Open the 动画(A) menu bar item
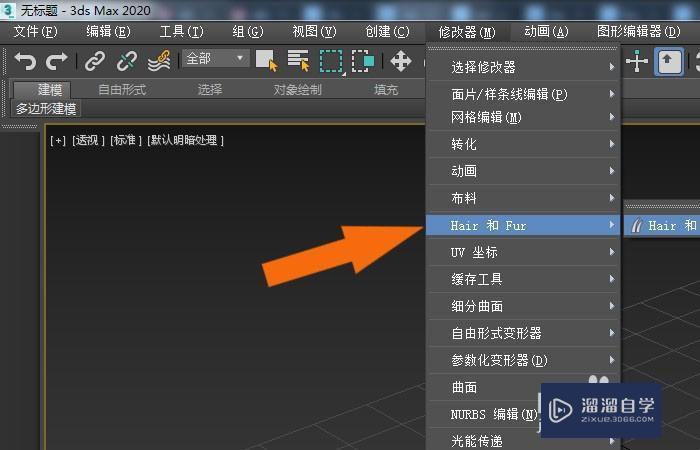Image resolution: width=700 pixels, height=450 pixels. tap(546, 32)
